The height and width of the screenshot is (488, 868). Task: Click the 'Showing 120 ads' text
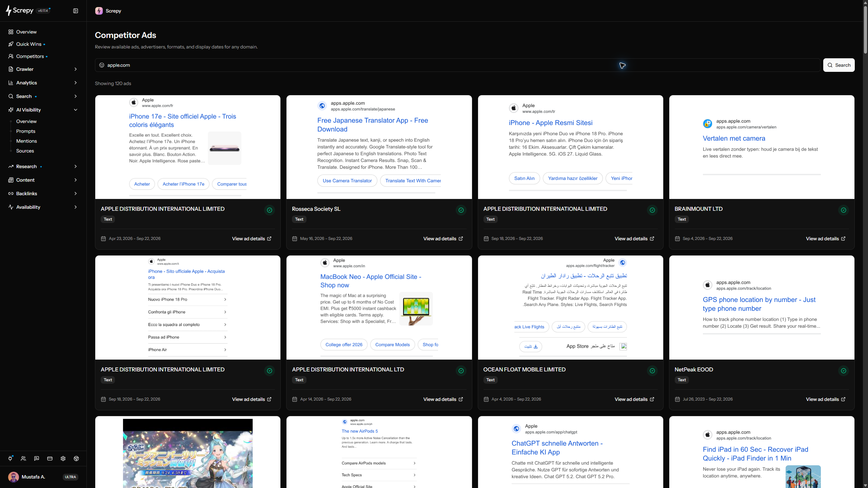[x=113, y=83]
